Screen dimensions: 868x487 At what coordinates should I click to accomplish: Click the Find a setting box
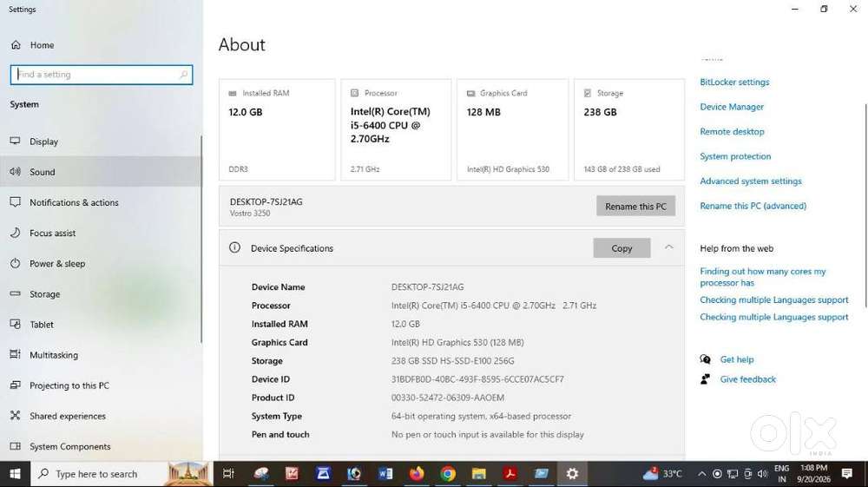coord(102,75)
